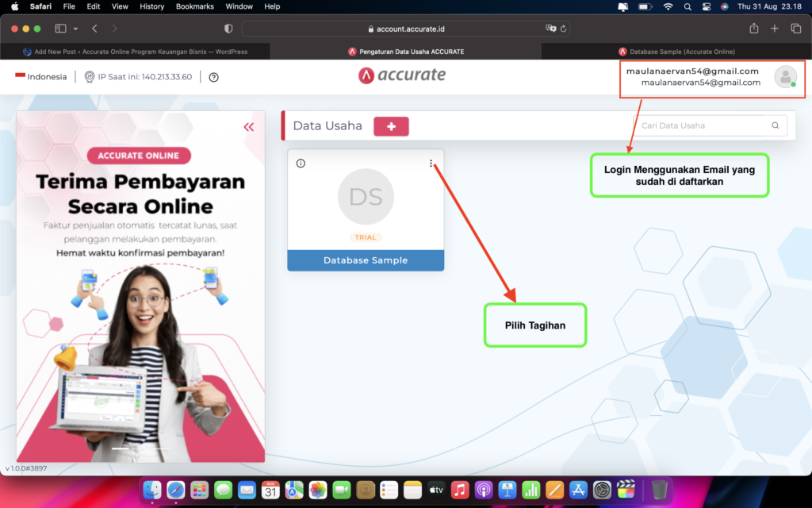Click the Safari privacy shield icon
This screenshot has width=812, height=508.
click(x=228, y=29)
